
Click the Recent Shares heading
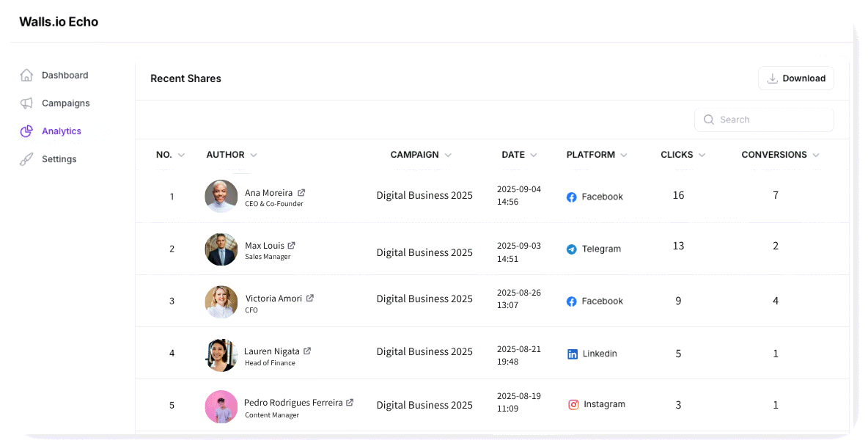pyautogui.click(x=185, y=78)
